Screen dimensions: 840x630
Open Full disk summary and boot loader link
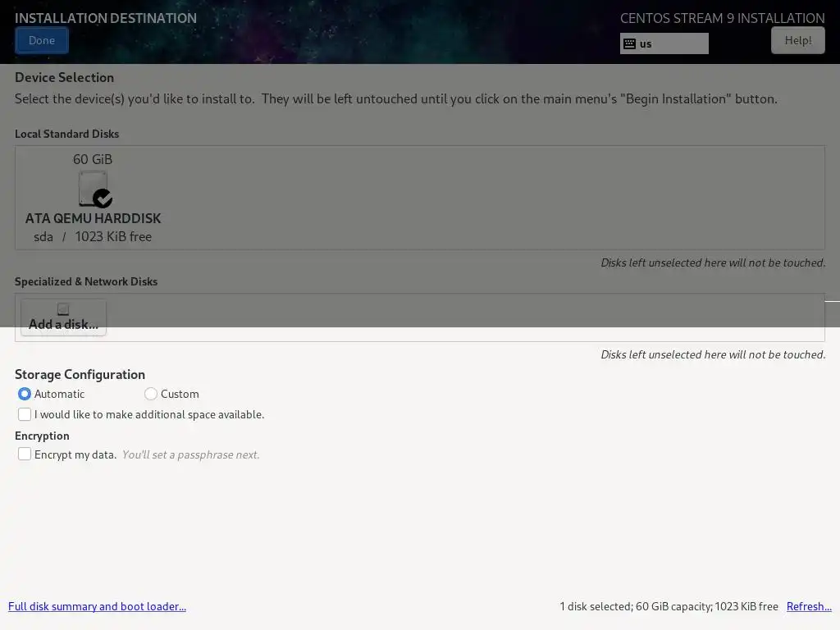click(97, 606)
